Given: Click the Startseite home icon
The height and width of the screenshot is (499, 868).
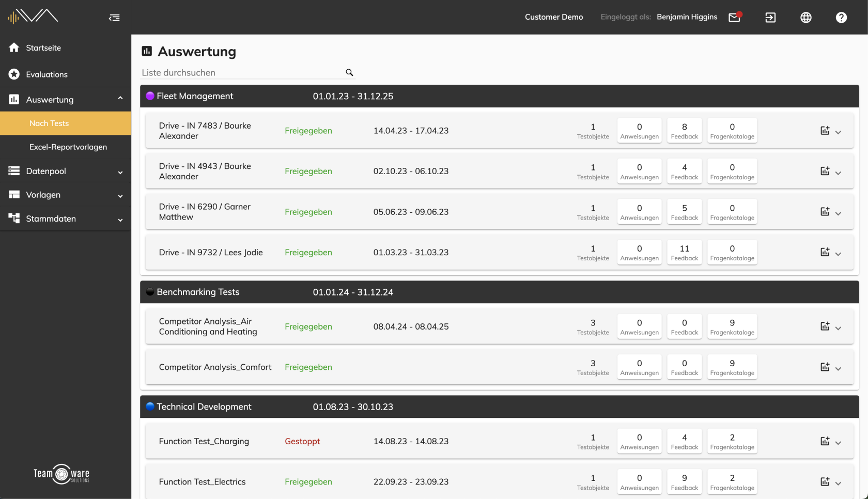Looking at the screenshot, I should pos(14,48).
